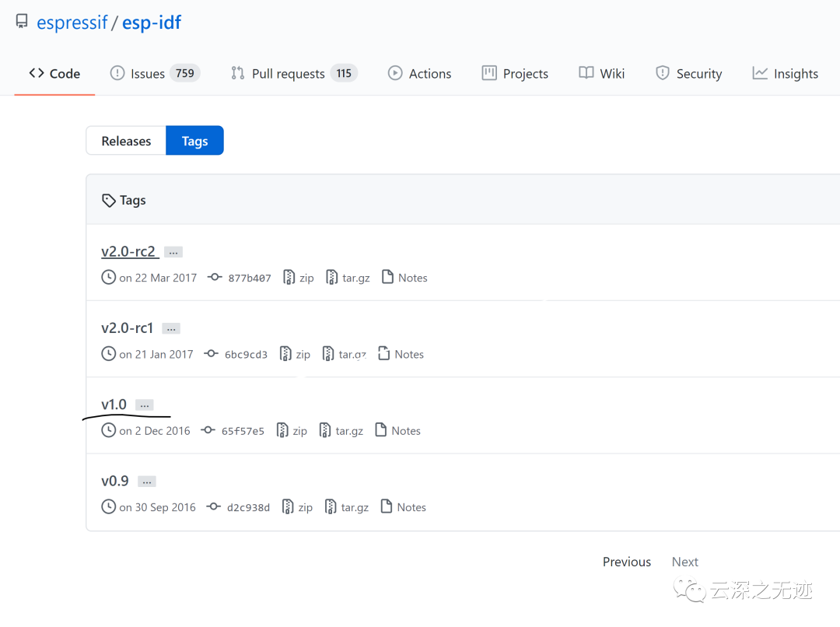
Task: Expand the v1.0 ellipsis details
Action: click(x=144, y=405)
